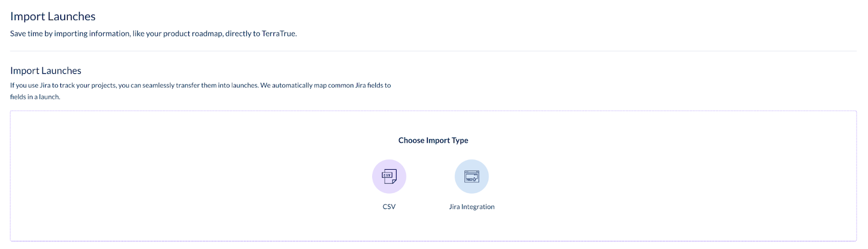Click the horizontal divider below the subtitle
The width and height of the screenshot is (868, 249).
coord(433,51)
